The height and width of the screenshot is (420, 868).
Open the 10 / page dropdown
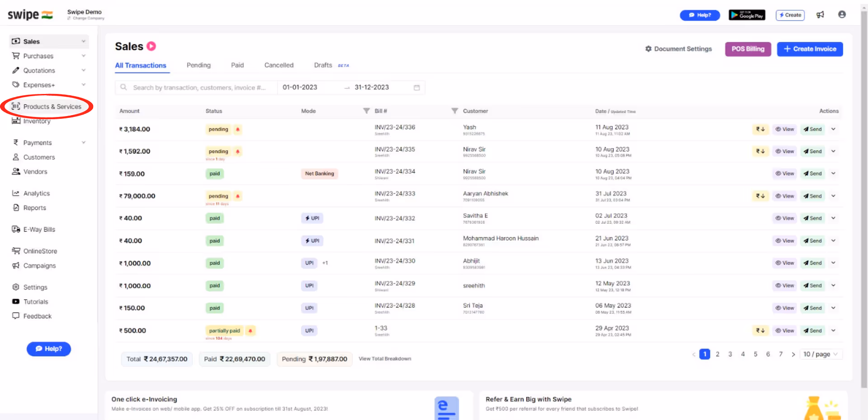tap(821, 354)
